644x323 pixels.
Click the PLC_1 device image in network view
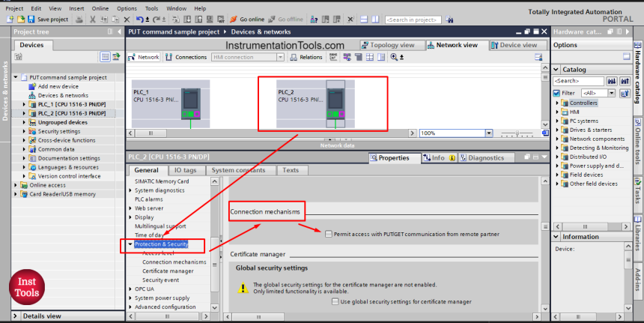pos(191,104)
